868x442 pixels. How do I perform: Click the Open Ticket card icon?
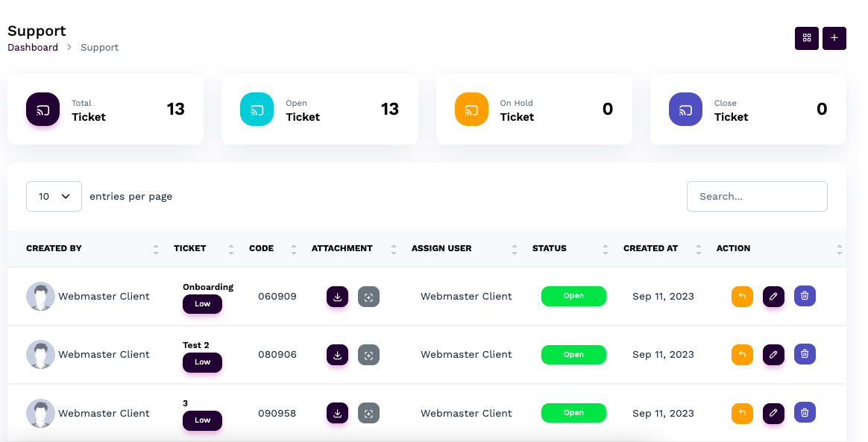pyautogui.click(x=257, y=109)
